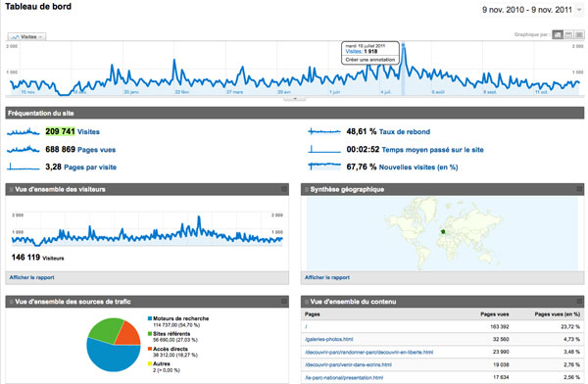This screenshot has width=588, height=384.
Task: Select the 19 juillet peak data point
Action: coord(403,45)
